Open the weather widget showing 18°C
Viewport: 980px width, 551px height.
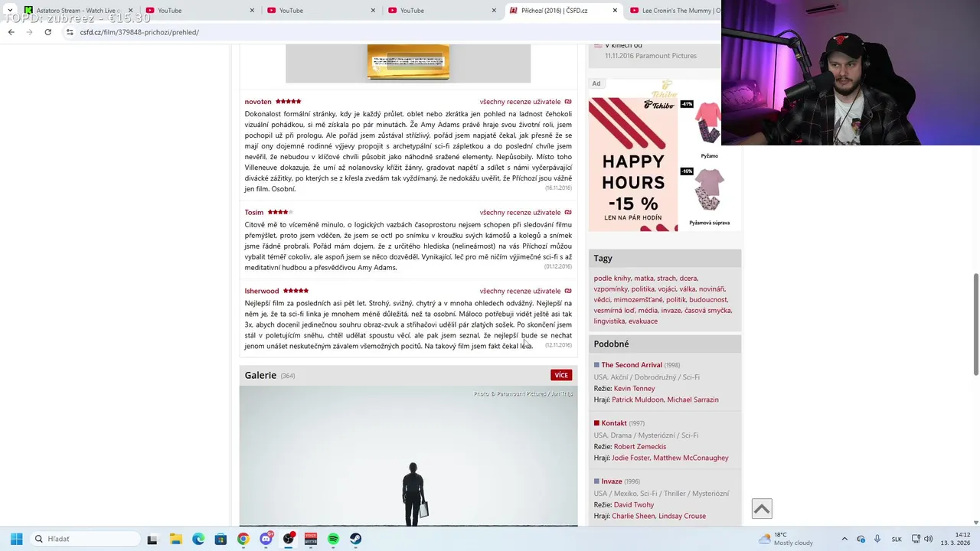pos(786,539)
